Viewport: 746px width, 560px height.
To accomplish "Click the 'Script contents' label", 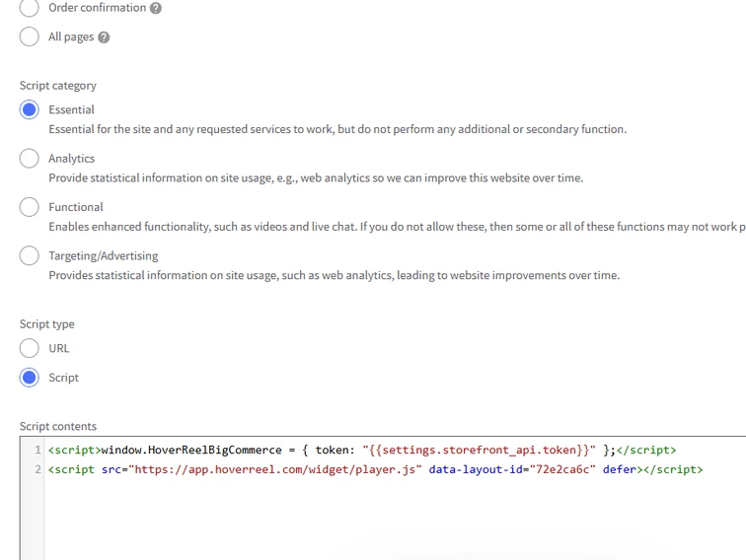I will point(58,426).
